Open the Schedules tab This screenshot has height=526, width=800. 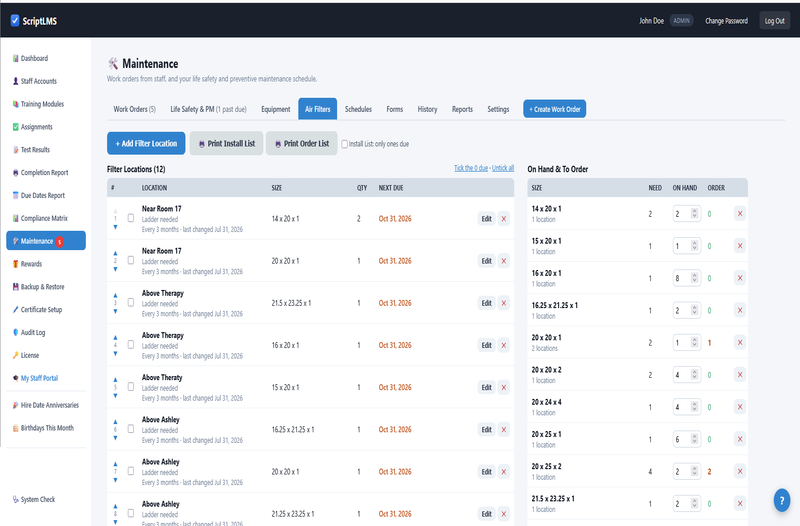[x=358, y=109]
